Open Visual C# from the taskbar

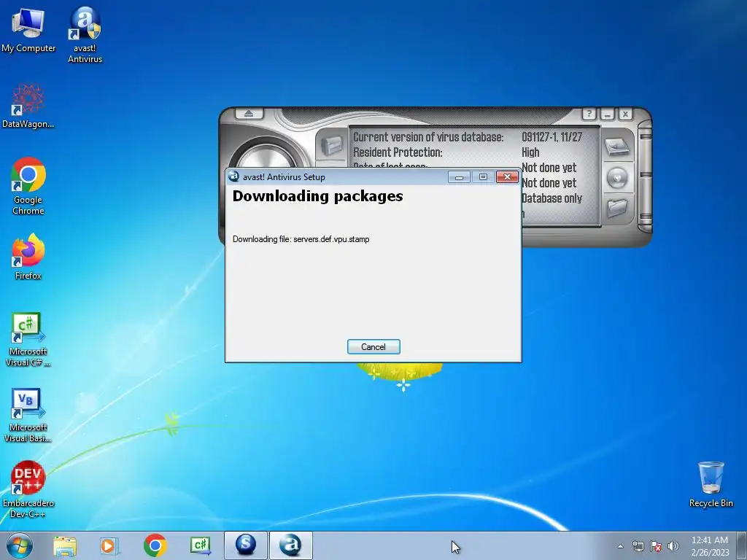[200, 545]
